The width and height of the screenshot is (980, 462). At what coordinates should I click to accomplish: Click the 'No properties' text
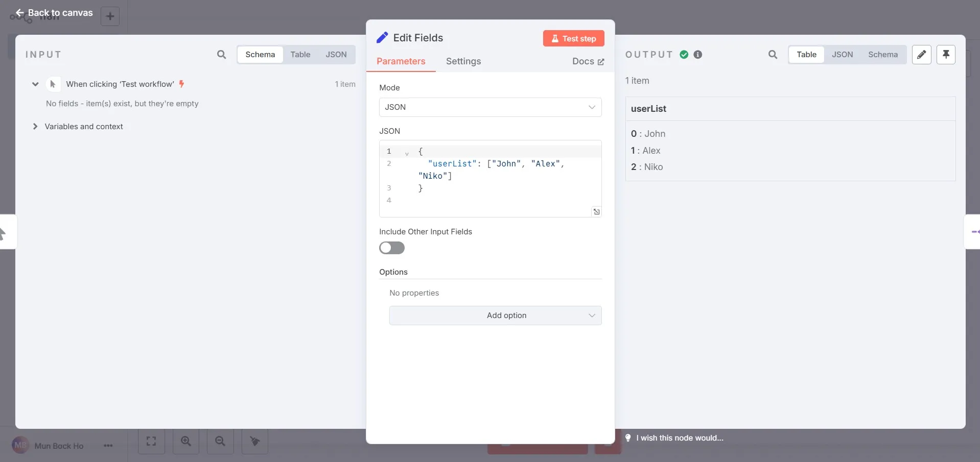tap(414, 293)
